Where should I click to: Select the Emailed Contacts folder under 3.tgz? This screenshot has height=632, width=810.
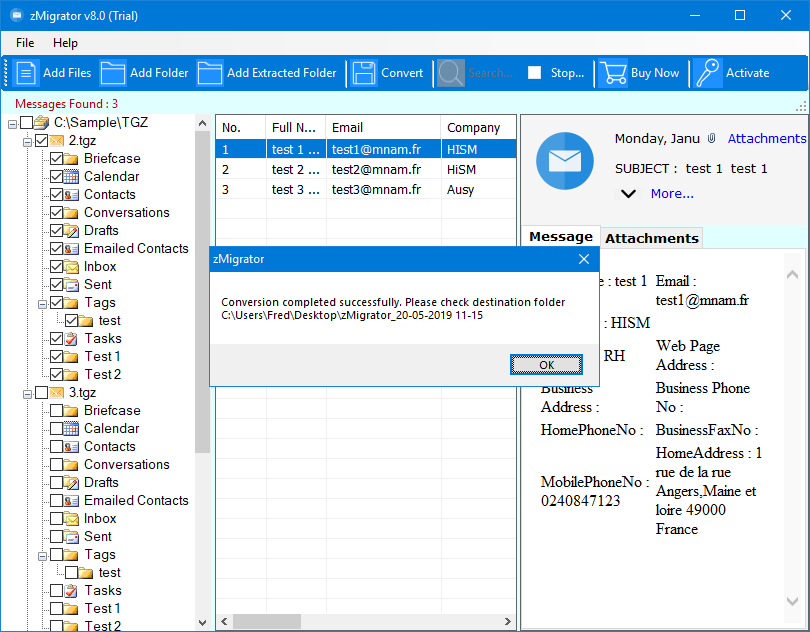point(136,501)
